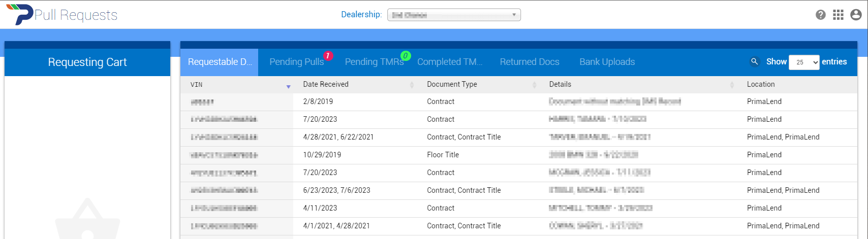Image resolution: width=868 pixels, height=239 pixels.
Task: Click the help question mark icon
Action: [x=820, y=15]
